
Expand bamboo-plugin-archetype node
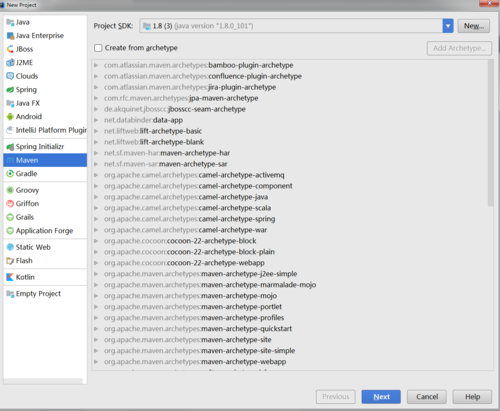pos(96,65)
